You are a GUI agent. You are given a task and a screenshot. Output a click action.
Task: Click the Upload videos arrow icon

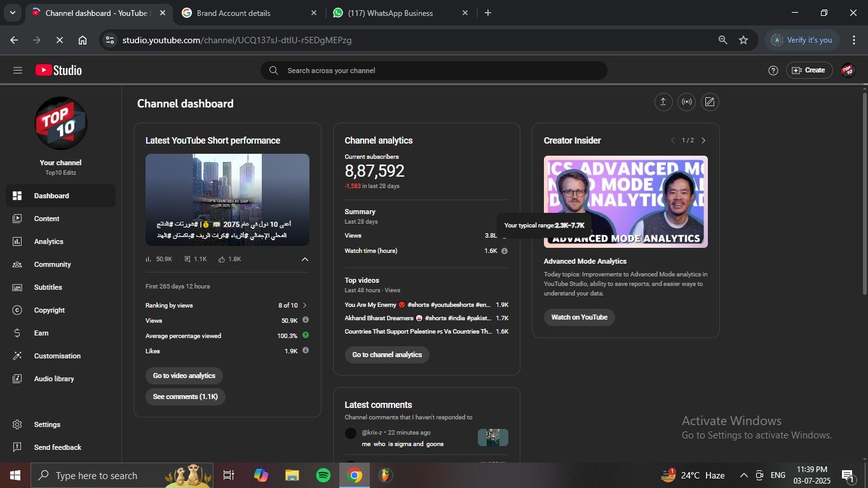663,102
